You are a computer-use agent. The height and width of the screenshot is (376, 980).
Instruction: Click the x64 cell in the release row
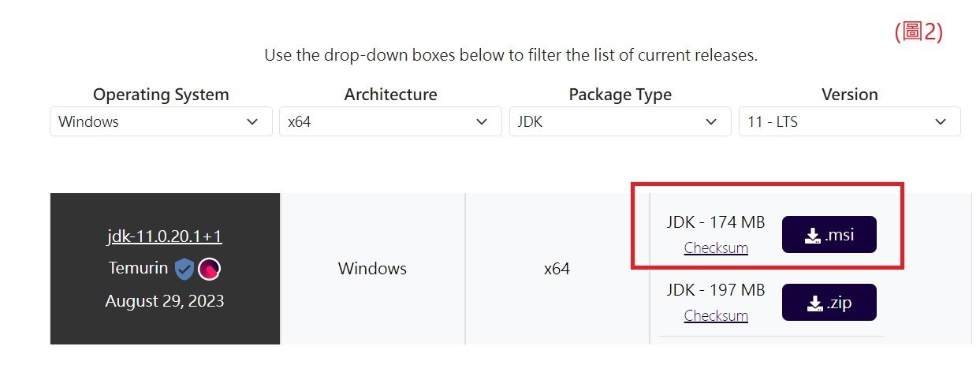tap(557, 269)
